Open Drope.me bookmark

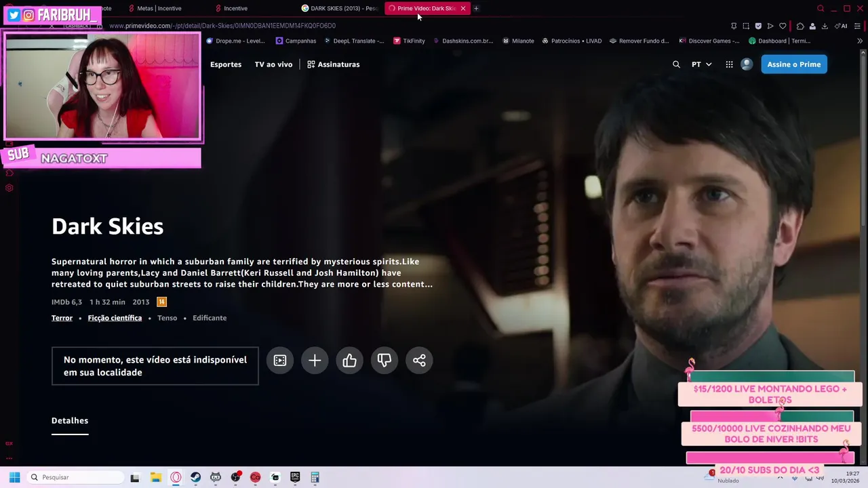(x=235, y=41)
